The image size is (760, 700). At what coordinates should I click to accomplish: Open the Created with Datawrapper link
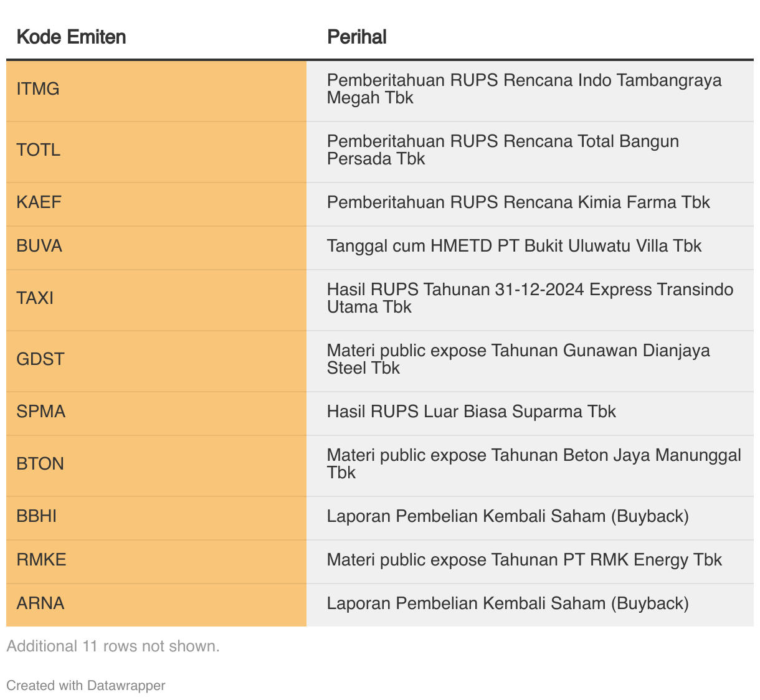86,686
